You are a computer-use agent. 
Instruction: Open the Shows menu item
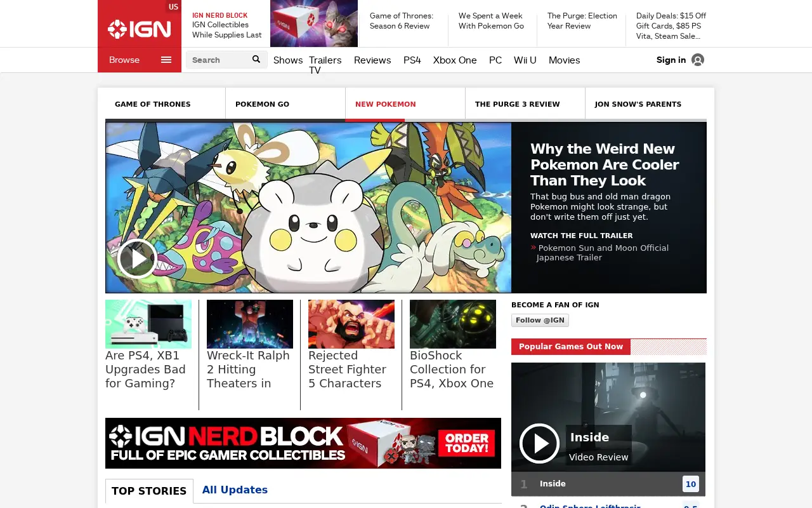click(x=288, y=60)
